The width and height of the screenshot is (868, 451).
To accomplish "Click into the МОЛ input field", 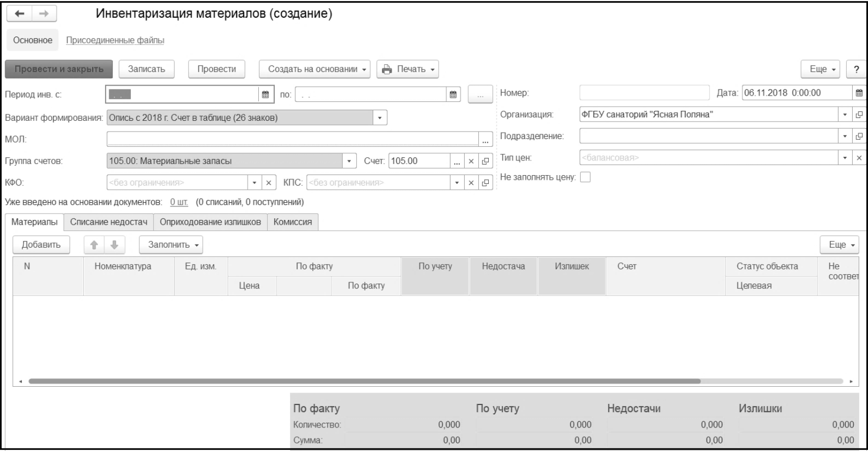I will (x=293, y=139).
